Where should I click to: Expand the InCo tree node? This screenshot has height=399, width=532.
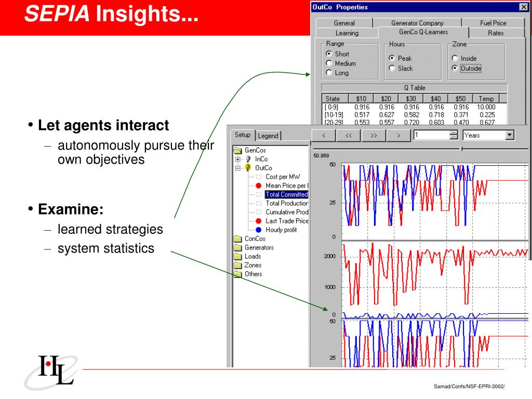[x=238, y=159]
